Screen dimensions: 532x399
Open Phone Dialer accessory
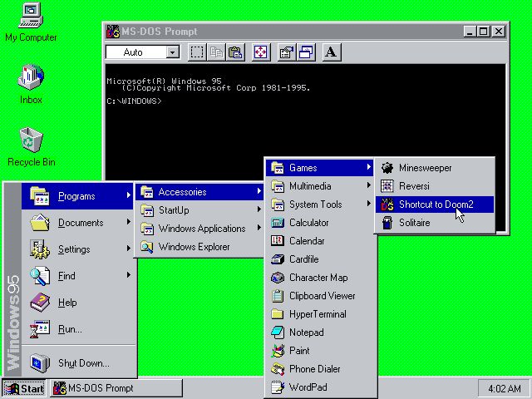coord(319,369)
